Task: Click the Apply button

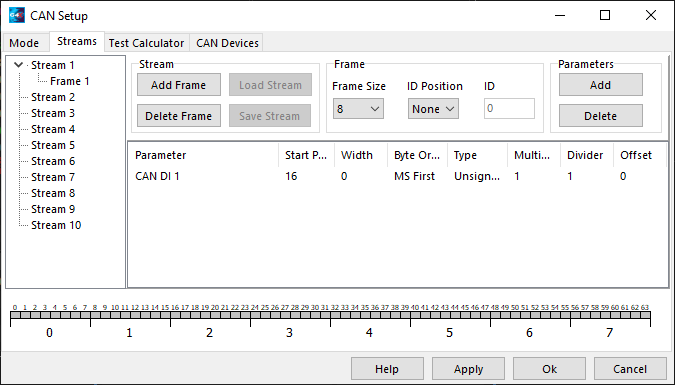Action: [x=468, y=369]
